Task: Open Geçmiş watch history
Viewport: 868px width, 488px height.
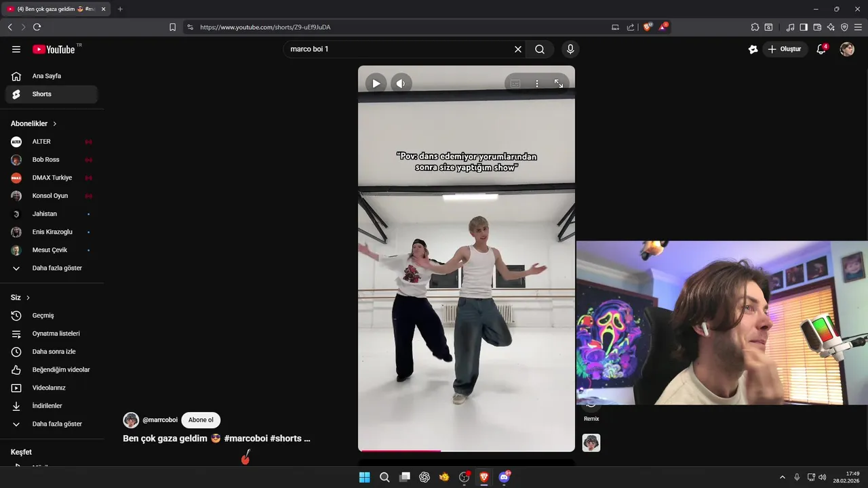Action: point(52,316)
